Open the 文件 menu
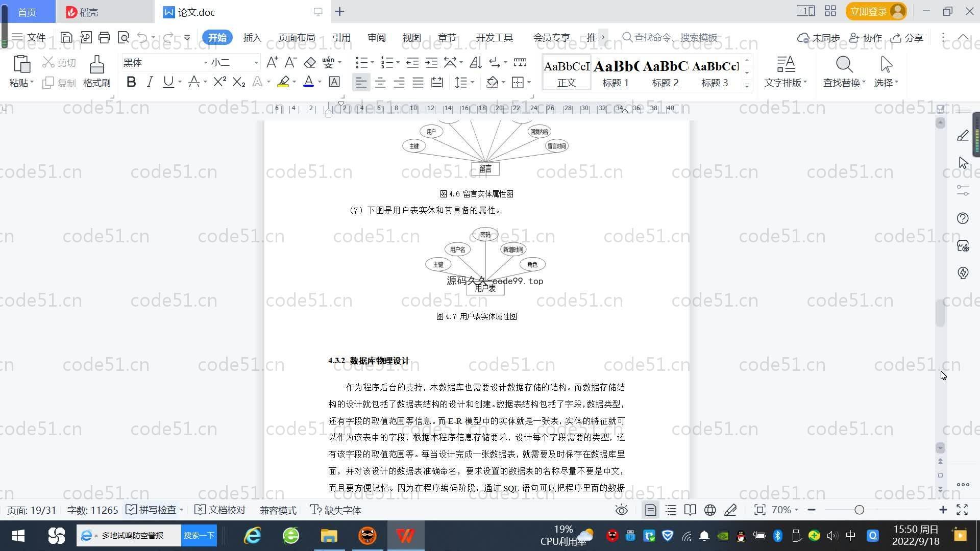Viewport: 980px width, 551px height. (x=29, y=37)
